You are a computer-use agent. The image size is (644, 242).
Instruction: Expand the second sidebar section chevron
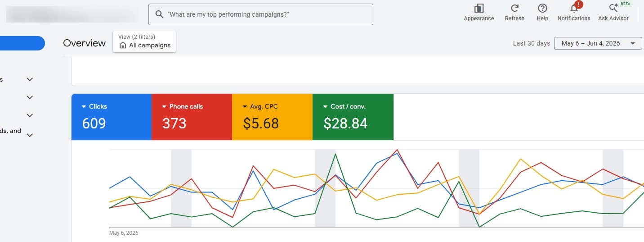(x=30, y=97)
